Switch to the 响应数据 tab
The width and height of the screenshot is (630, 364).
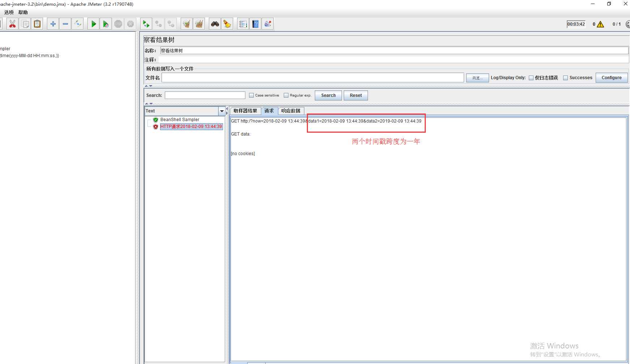(291, 111)
